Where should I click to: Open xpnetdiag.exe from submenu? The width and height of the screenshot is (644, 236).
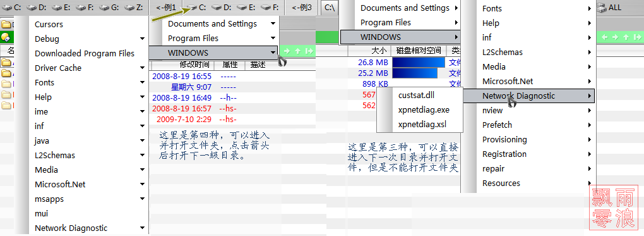424,110
